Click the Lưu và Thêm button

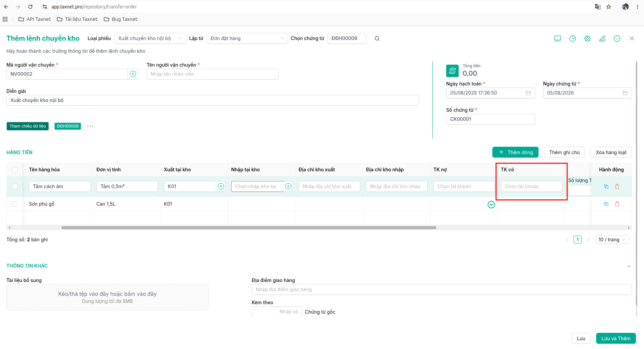pyautogui.click(x=616, y=338)
